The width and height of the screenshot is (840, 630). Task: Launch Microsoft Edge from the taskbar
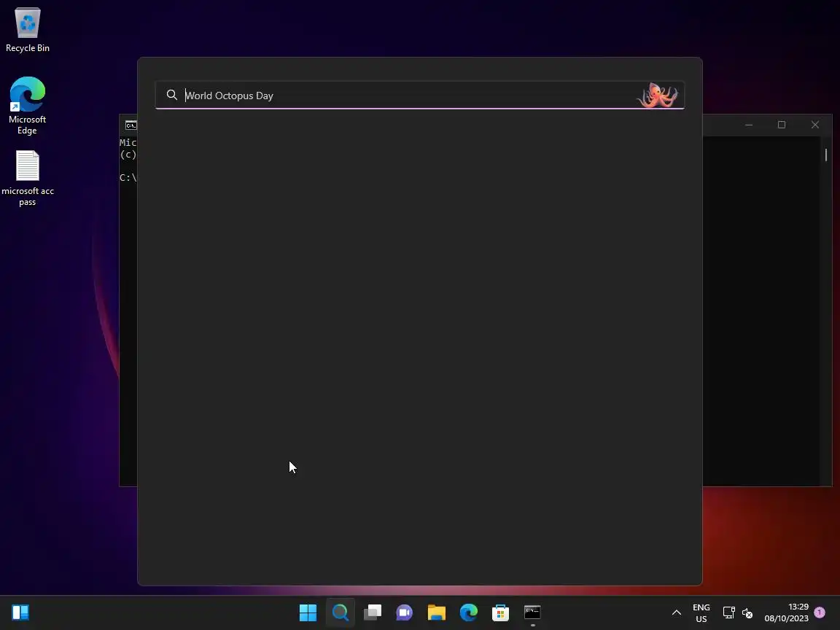[469, 612]
